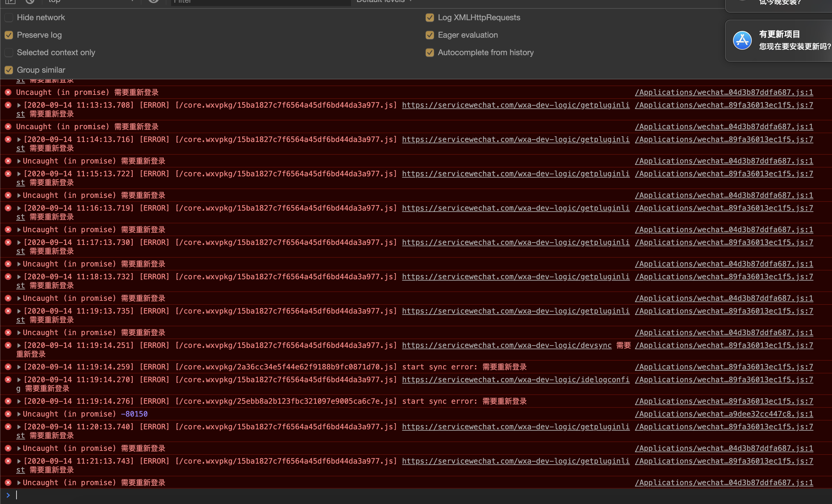Open a9dee32cc447c8.js:1 source link

724,414
